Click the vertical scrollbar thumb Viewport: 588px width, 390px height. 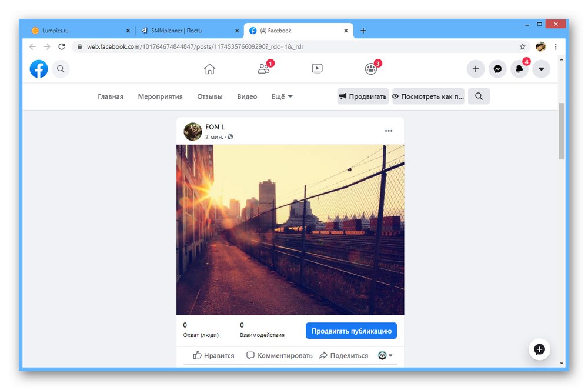tap(562, 131)
